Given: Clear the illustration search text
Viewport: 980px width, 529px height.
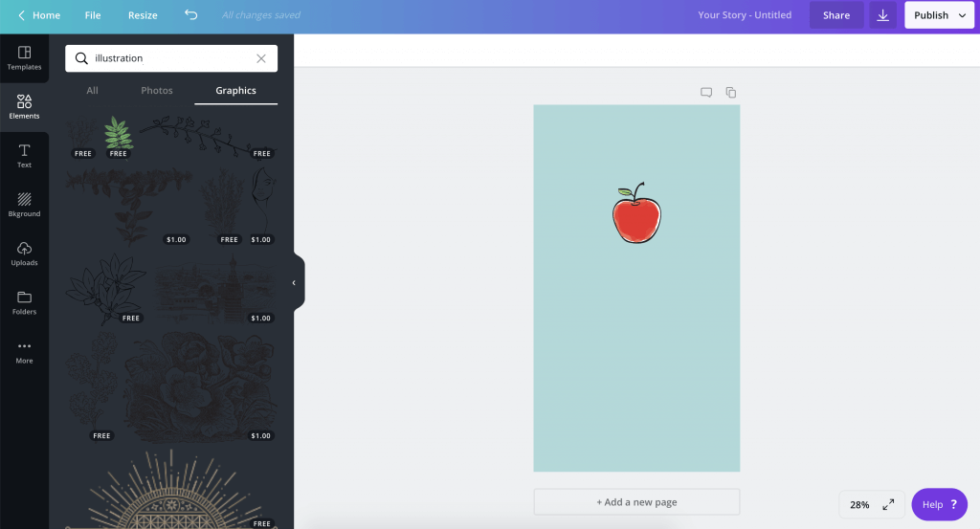Looking at the screenshot, I should tap(261, 58).
